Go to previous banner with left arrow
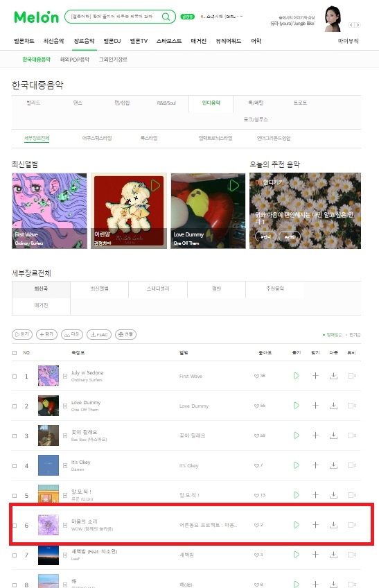The width and height of the screenshot is (379, 588). click(351, 25)
